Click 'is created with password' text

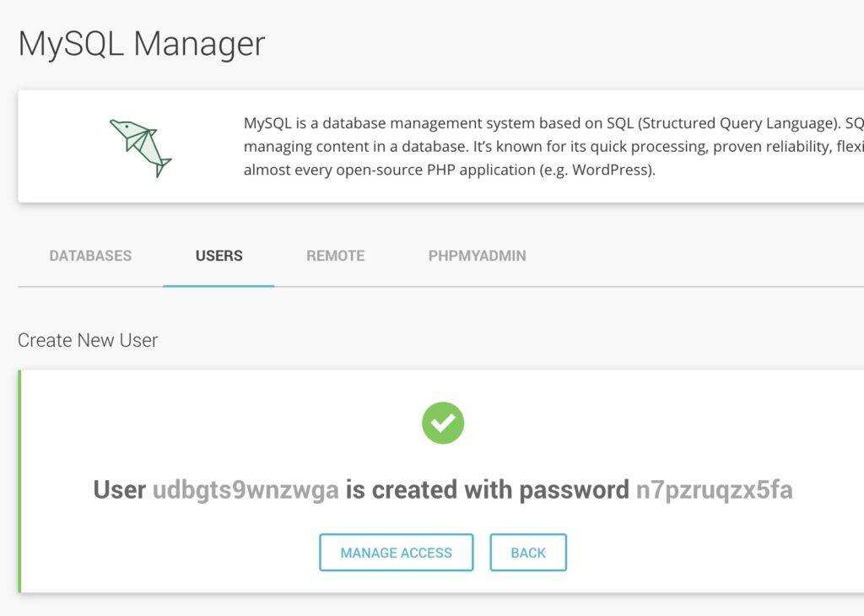coord(487,489)
